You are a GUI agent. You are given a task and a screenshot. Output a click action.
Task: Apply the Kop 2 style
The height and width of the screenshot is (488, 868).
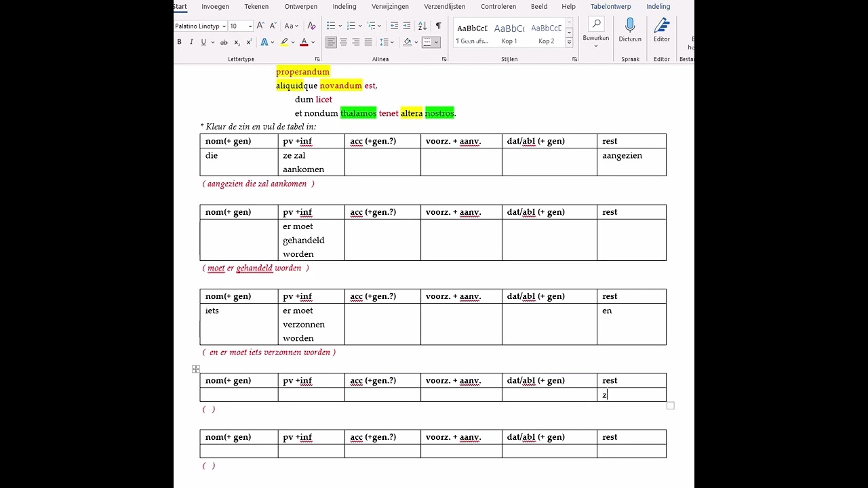547,34
